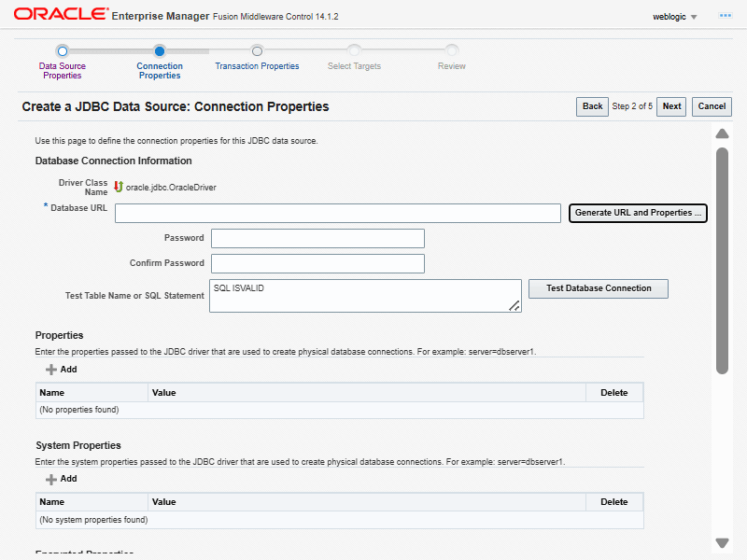Select the Transaction Properties step circle
The image size is (747, 560).
(257, 51)
